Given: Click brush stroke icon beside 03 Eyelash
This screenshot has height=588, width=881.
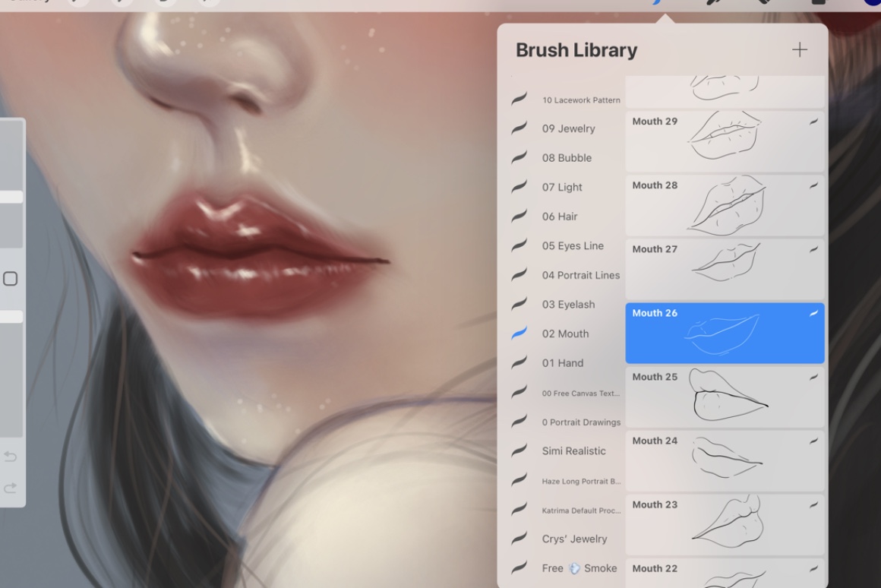Looking at the screenshot, I should (x=519, y=303).
